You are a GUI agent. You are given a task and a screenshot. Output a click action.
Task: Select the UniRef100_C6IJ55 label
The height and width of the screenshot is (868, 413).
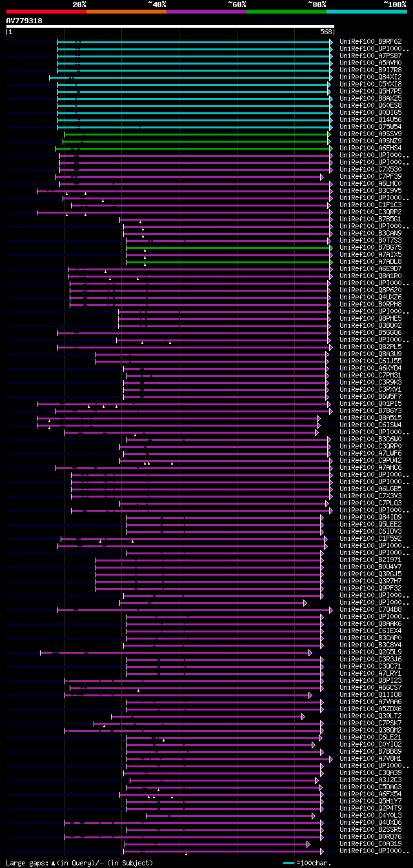[x=370, y=361]
